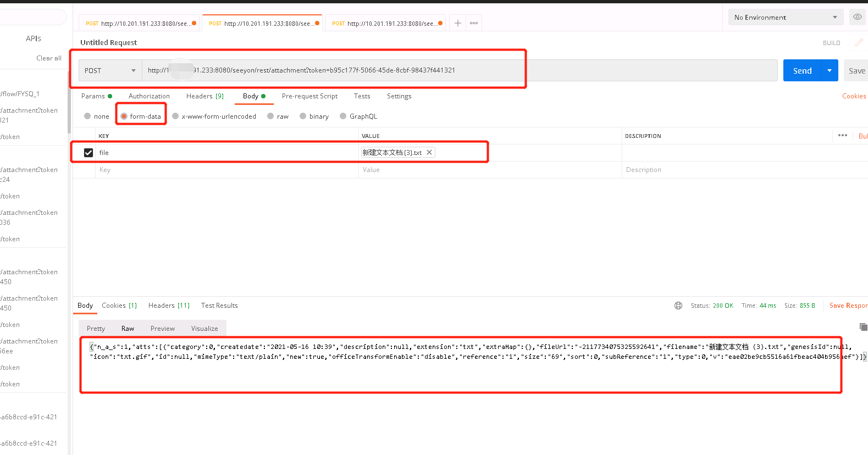
Task: Click Clear all in the sidebar
Action: click(x=49, y=58)
